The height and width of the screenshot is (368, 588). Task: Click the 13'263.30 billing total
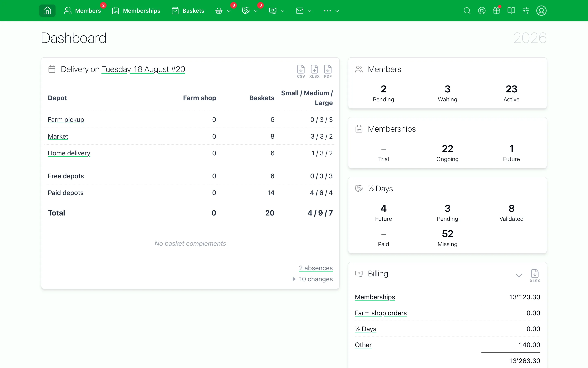click(524, 361)
